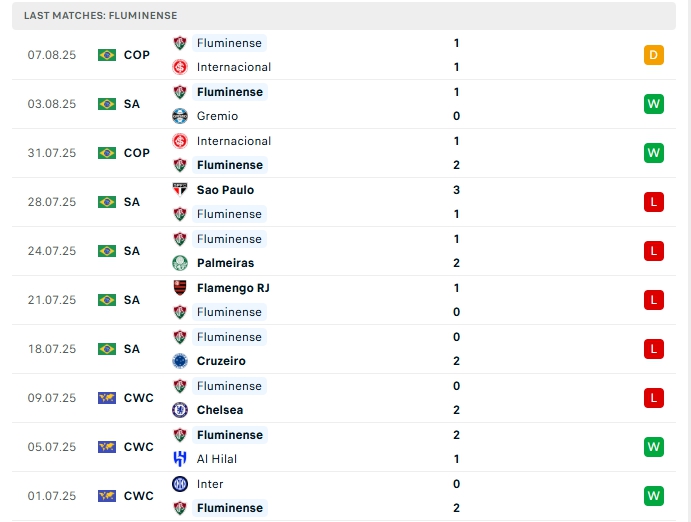Click the Flamengo RJ club crest
Screen dimensions: 691x522
click(x=180, y=288)
